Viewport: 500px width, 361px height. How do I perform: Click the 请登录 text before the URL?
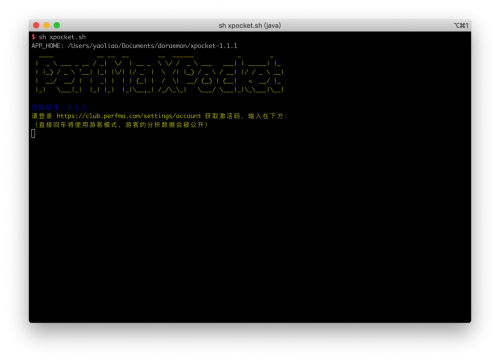[42, 116]
